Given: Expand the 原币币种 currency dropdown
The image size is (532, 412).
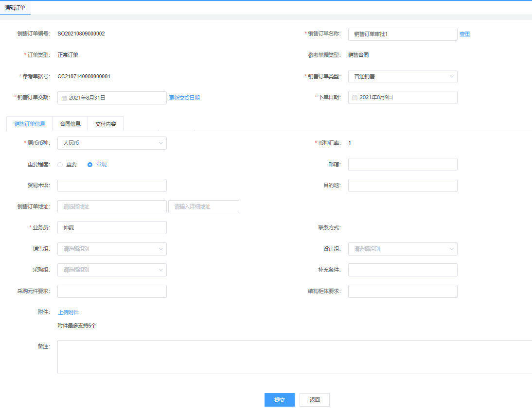Looking at the screenshot, I should pos(112,143).
